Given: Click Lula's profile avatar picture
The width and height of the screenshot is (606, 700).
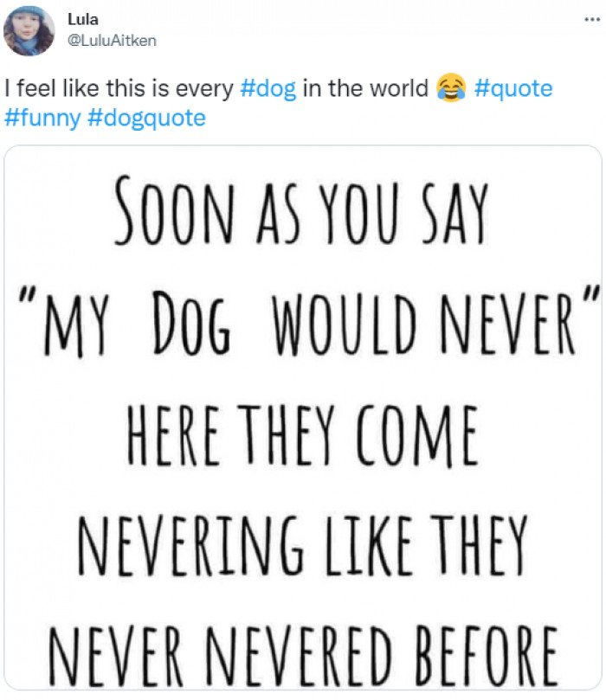Looking at the screenshot, I should click(29, 30).
